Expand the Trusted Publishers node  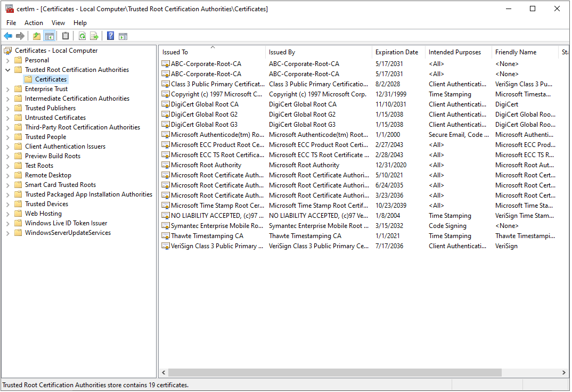pyautogui.click(x=7, y=108)
